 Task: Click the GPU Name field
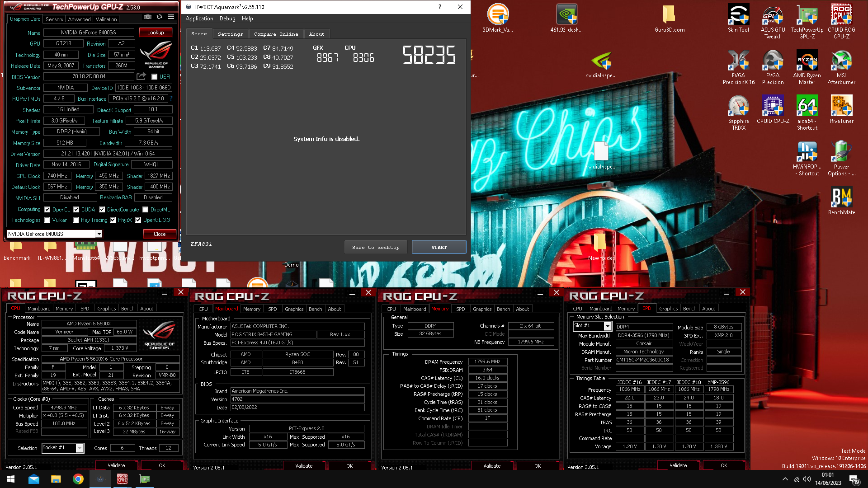pos(89,33)
